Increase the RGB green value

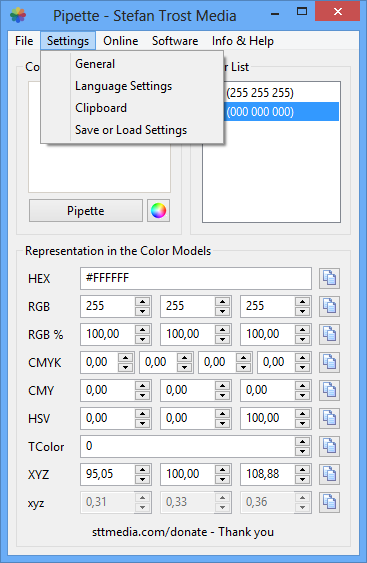click(x=223, y=302)
